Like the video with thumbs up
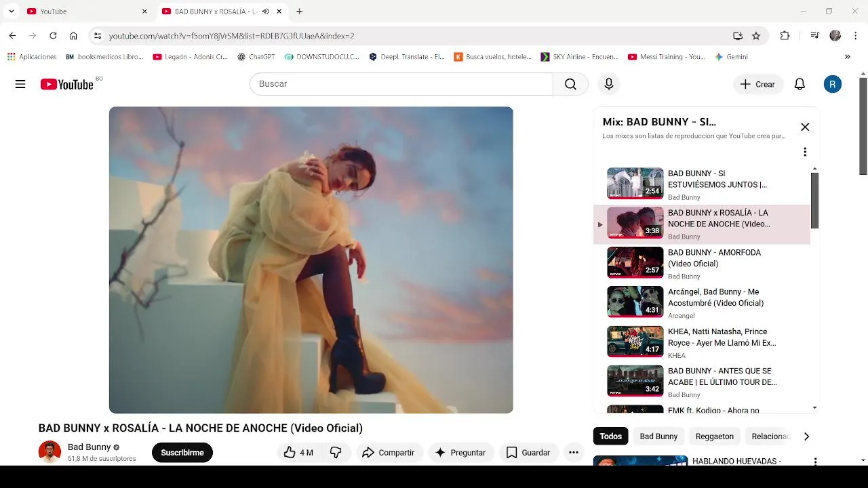Viewport: 868px width, 488px height. coord(298,453)
